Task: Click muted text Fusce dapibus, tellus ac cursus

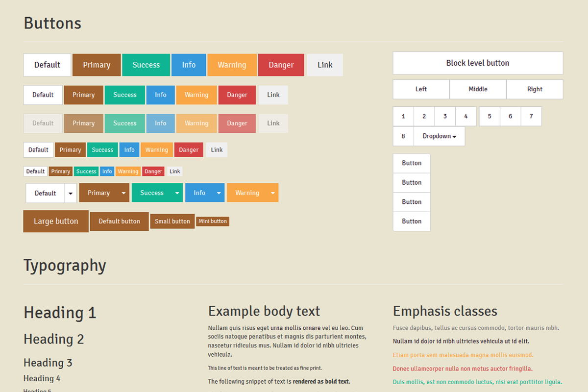Action: coord(476,328)
